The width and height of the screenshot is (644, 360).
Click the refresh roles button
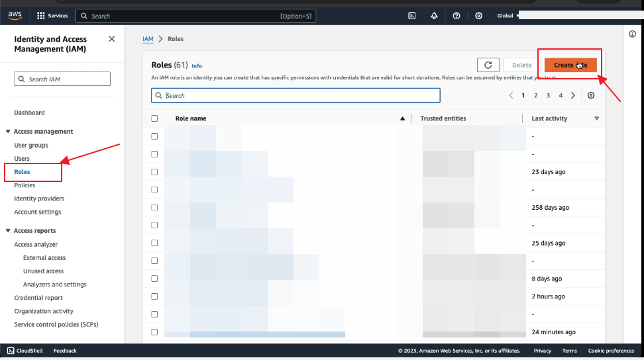click(488, 65)
